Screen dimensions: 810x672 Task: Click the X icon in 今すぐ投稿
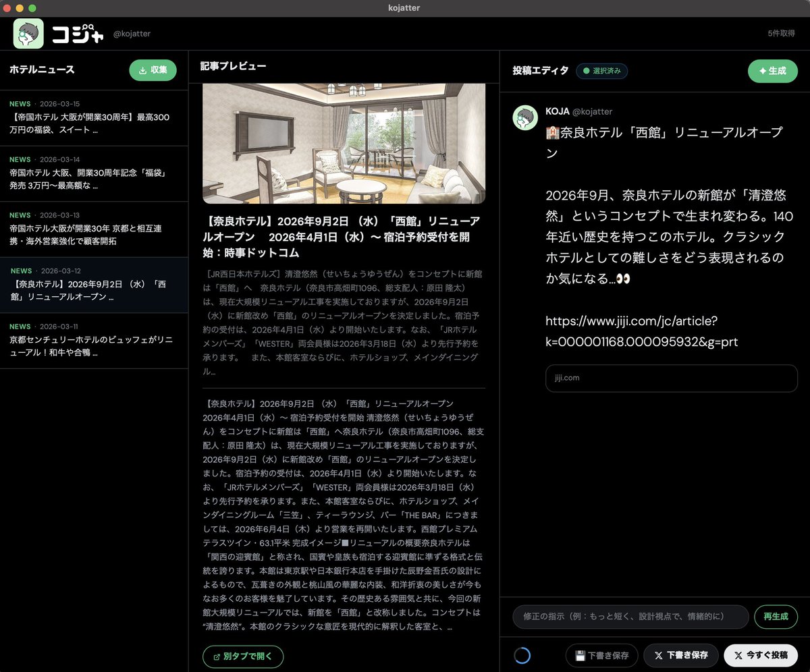pyautogui.click(x=740, y=655)
